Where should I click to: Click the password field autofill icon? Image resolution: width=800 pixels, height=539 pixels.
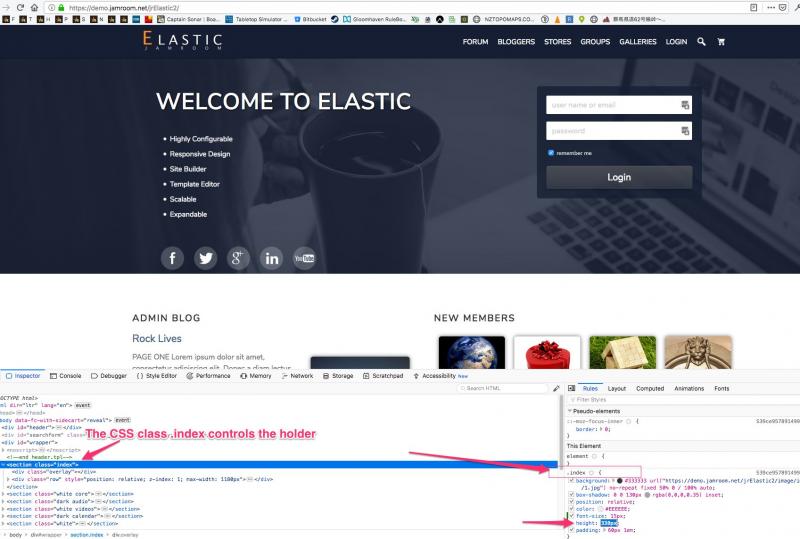[x=685, y=131]
